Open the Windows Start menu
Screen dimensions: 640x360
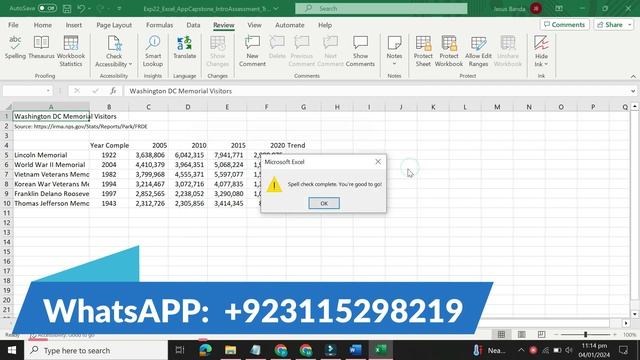(12, 350)
